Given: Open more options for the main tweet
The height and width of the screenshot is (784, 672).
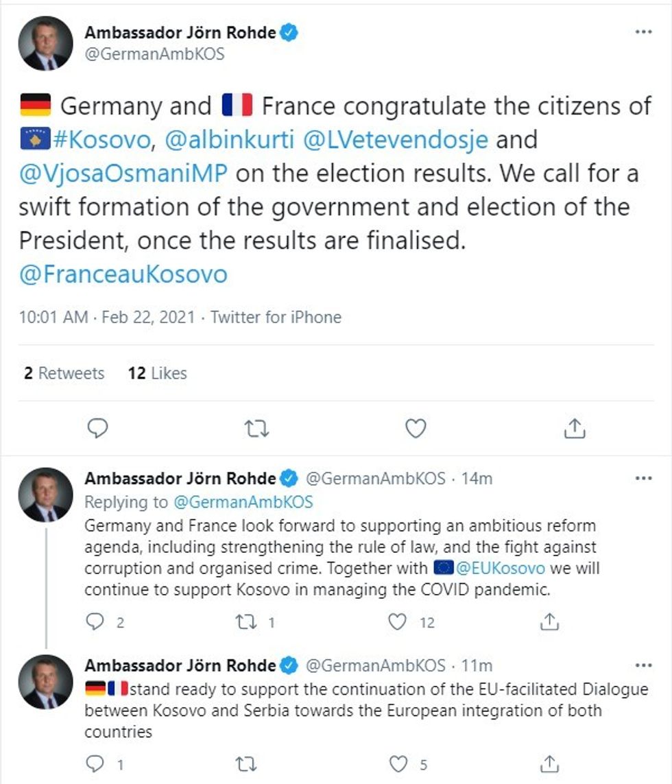Looking at the screenshot, I should click(643, 32).
